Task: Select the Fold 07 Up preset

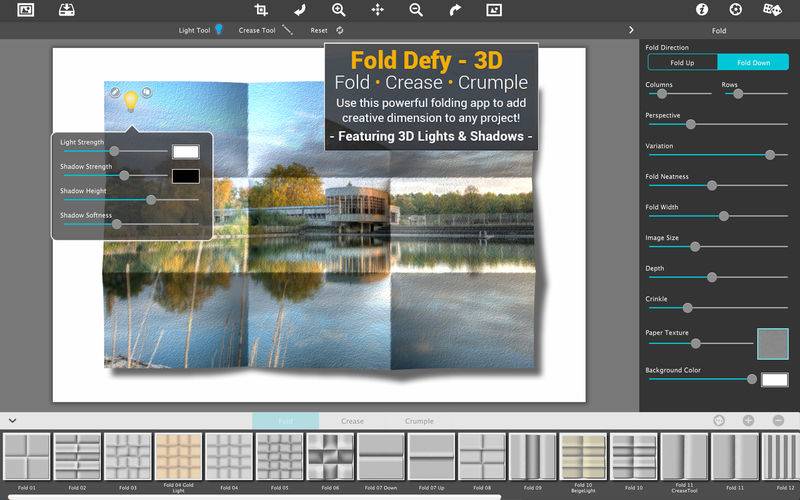Action: [x=432, y=457]
